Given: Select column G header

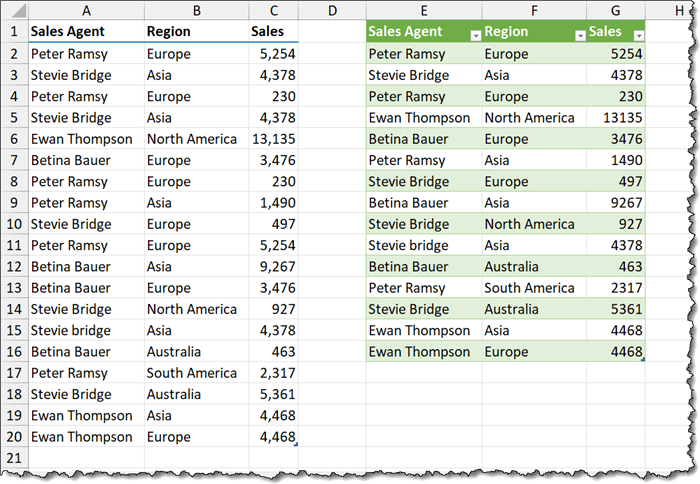Looking at the screenshot, I should click(x=616, y=10).
